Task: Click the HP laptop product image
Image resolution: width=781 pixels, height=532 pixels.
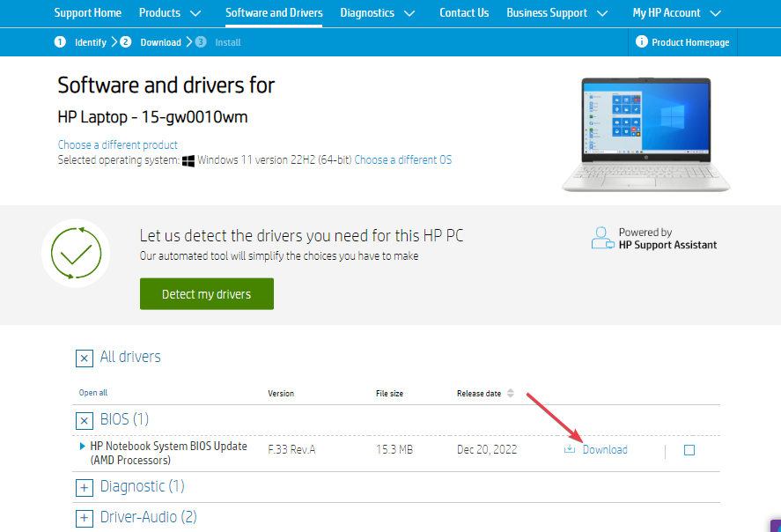Action: [646, 135]
